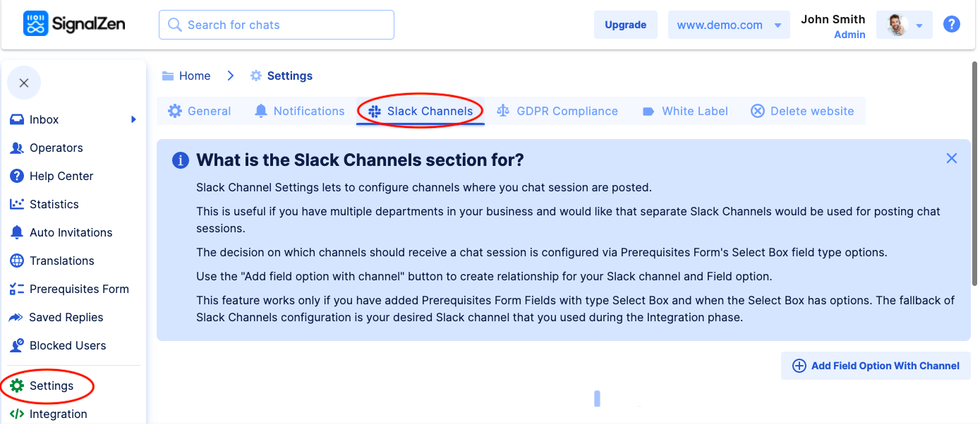
Task: Switch to the Notifications tab
Action: [x=300, y=112]
